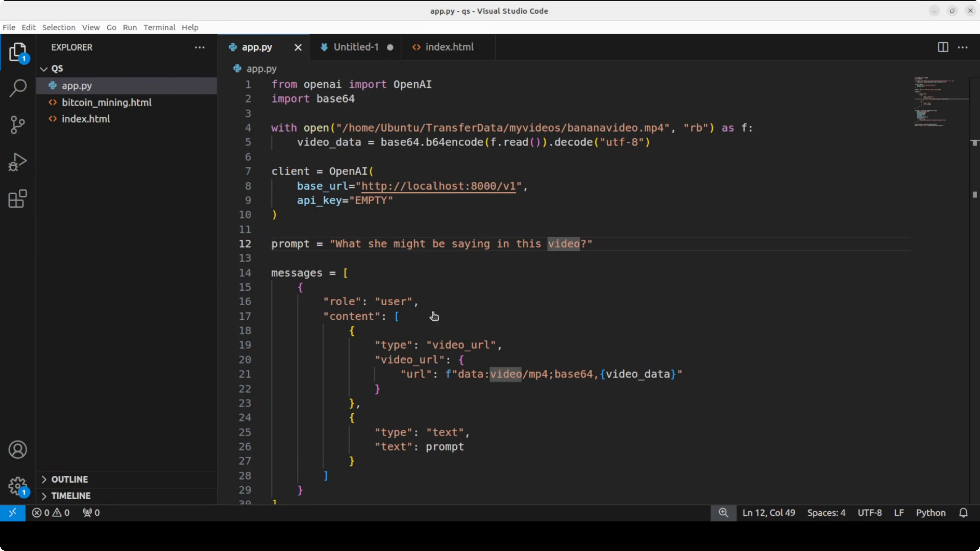This screenshot has height=551, width=980.
Task: Open the Extensions view
Action: click(18, 199)
